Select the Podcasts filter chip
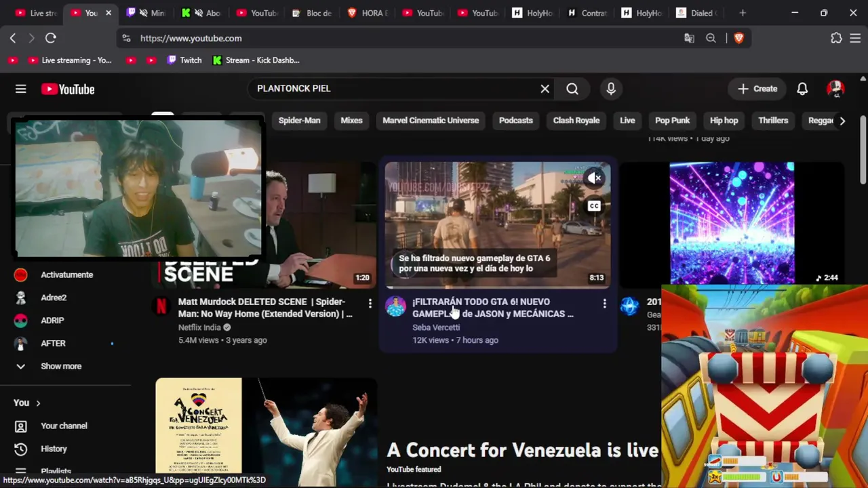 click(x=516, y=121)
